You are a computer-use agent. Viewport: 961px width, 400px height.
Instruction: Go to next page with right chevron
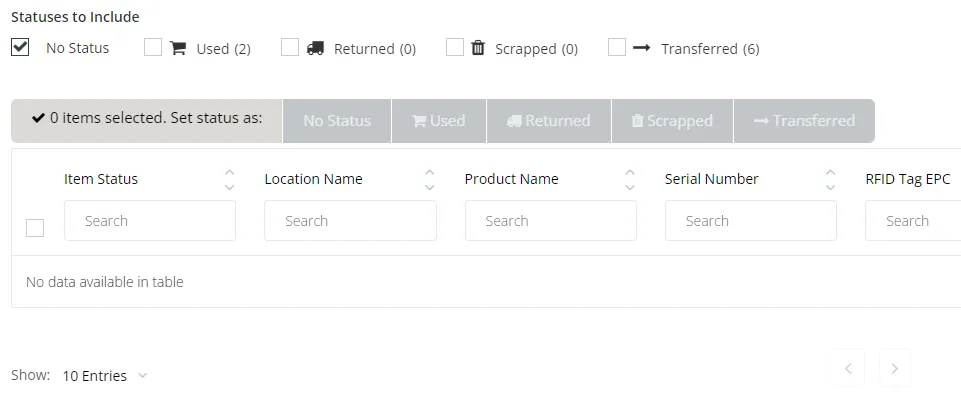tap(895, 368)
